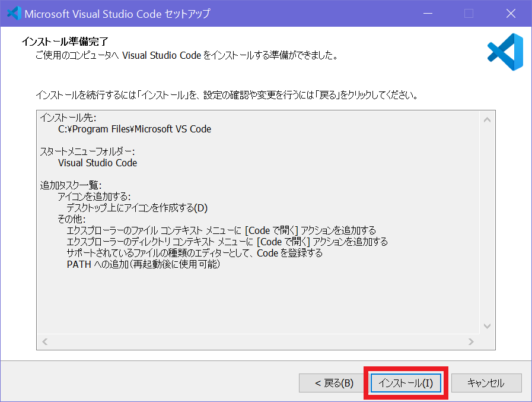Click the 'PATH への追加' task line
The height and width of the screenshot is (402, 532).
coord(143,264)
